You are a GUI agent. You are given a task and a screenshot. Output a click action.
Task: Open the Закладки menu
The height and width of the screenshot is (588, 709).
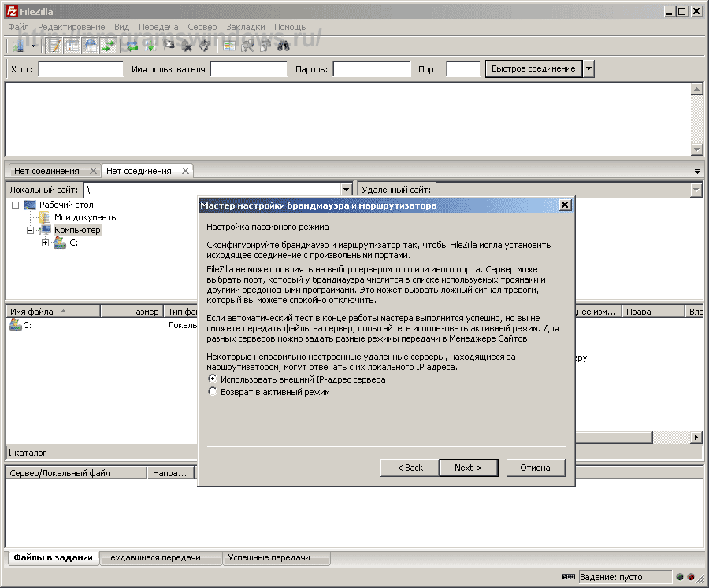click(x=246, y=27)
